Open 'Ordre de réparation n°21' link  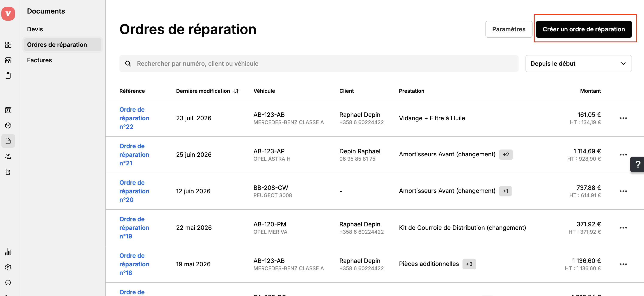pos(134,155)
